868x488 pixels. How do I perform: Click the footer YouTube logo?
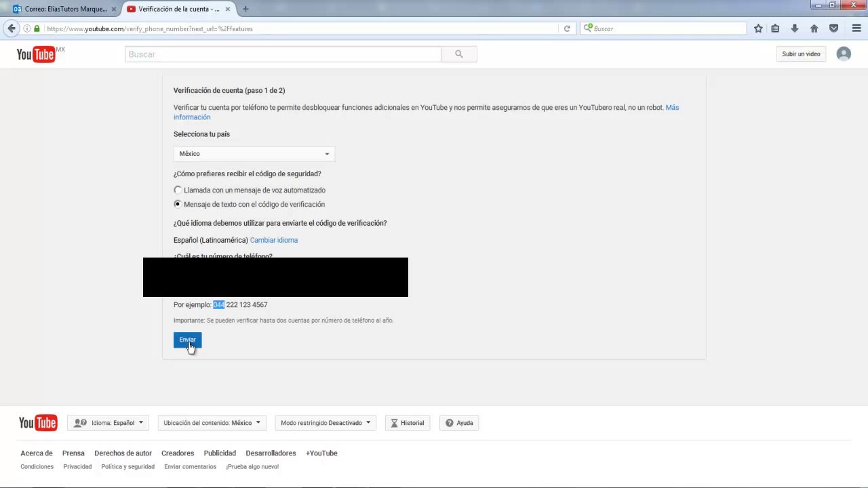(x=38, y=423)
